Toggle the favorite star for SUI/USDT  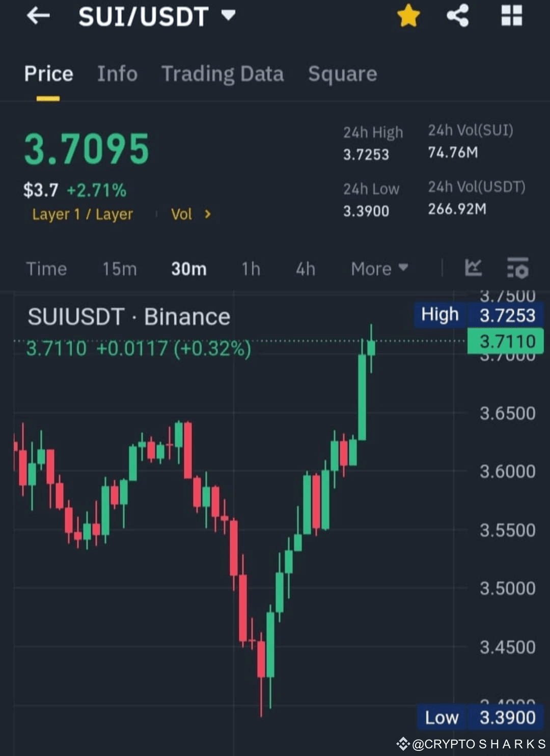tap(408, 16)
